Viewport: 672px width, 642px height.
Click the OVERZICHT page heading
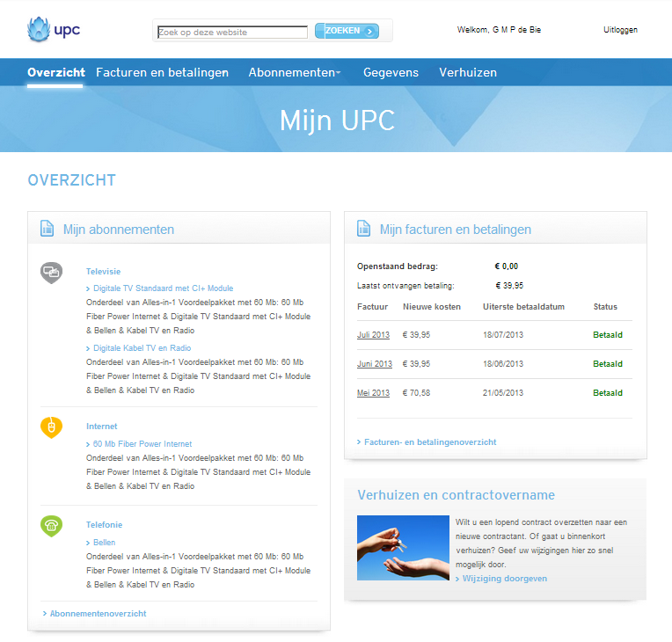71,180
